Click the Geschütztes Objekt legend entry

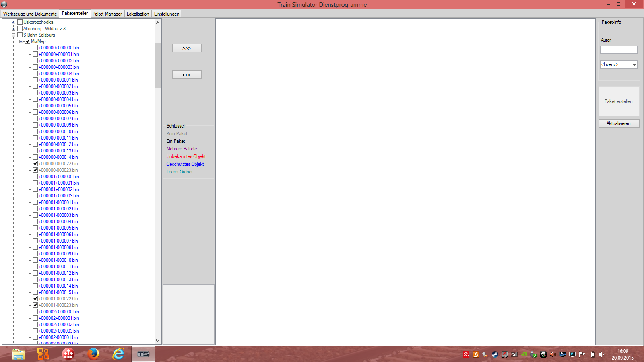pyautogui.click(x=185, y=164)
